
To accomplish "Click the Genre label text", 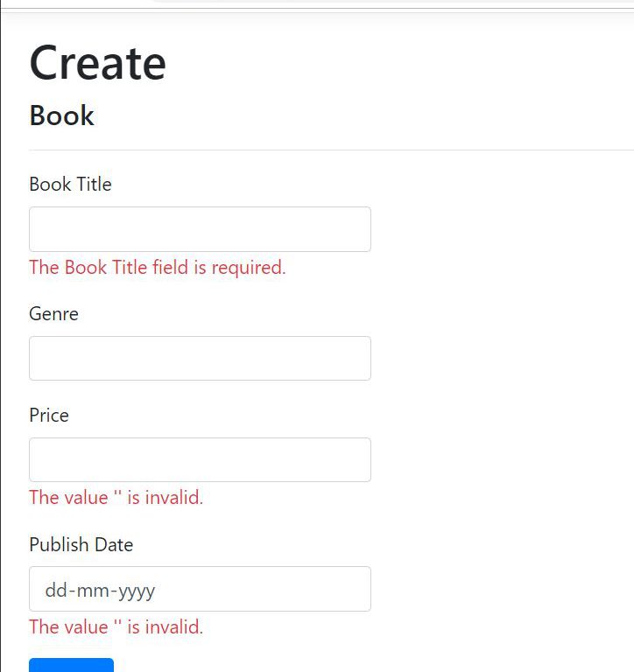I will point(53,314).
